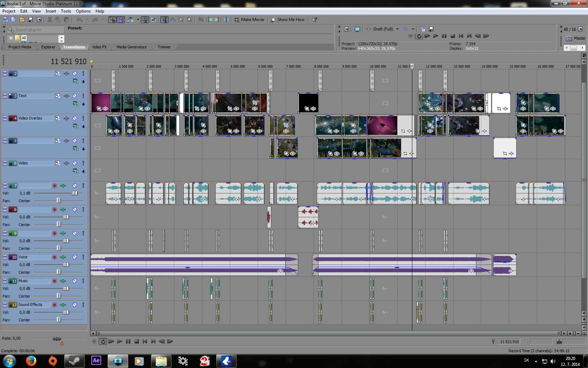Open the Tools menu
Viewport: 588px width, 368px height.
pyautogui.click(x=66, y=11)
